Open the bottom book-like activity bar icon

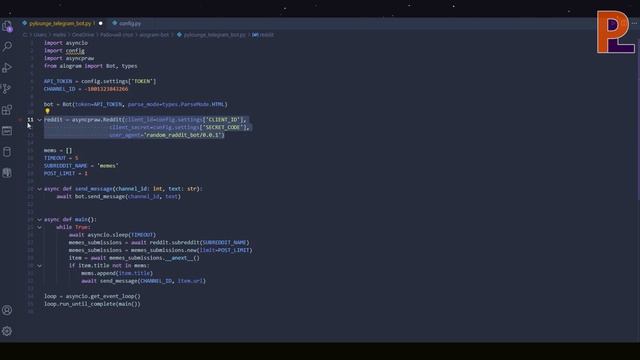point(7,173)
